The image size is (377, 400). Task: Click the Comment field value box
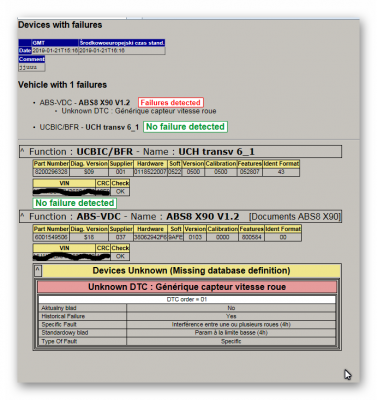tap(32, 67)
